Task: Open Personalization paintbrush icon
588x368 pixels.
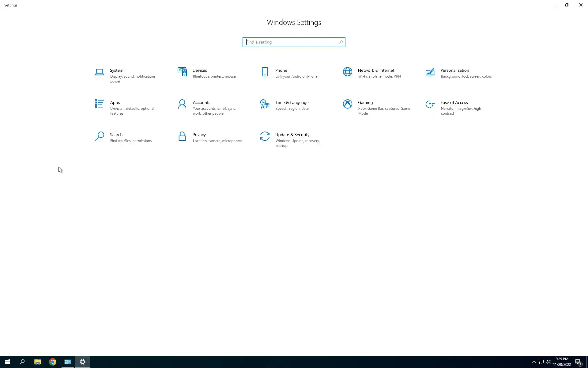Action: [x=430, y=72]
